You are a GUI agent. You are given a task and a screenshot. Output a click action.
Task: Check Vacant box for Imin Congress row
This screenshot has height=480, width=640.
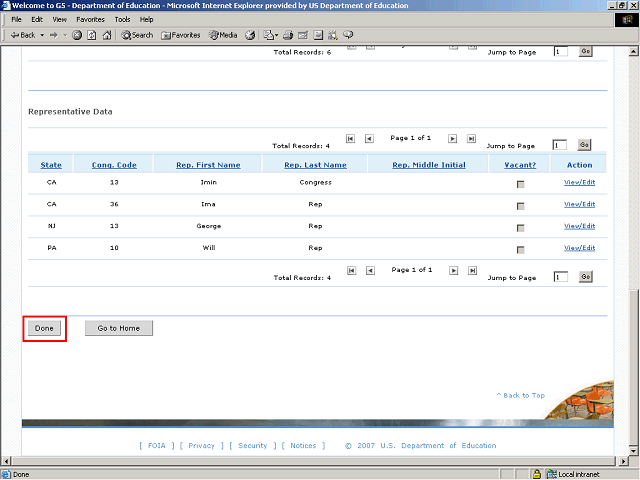pyautogui.click(x=520, y=184)
